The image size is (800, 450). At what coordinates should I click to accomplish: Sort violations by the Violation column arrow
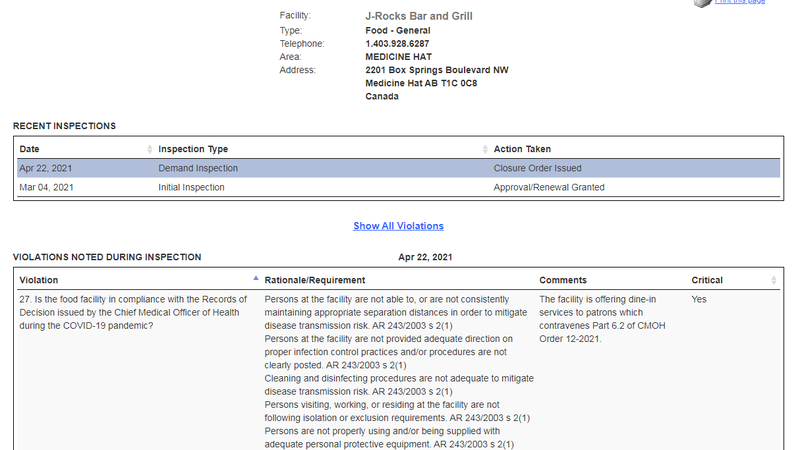coord(256,279)
